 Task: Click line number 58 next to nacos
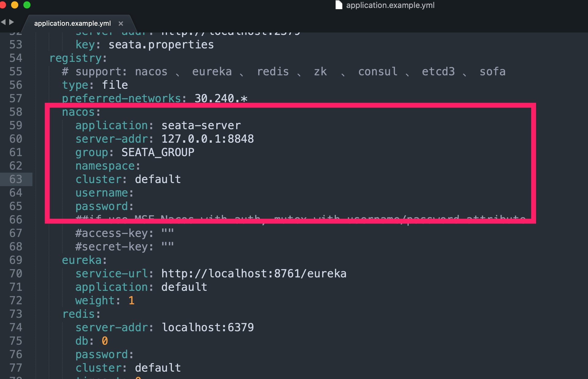click(16, 112)
